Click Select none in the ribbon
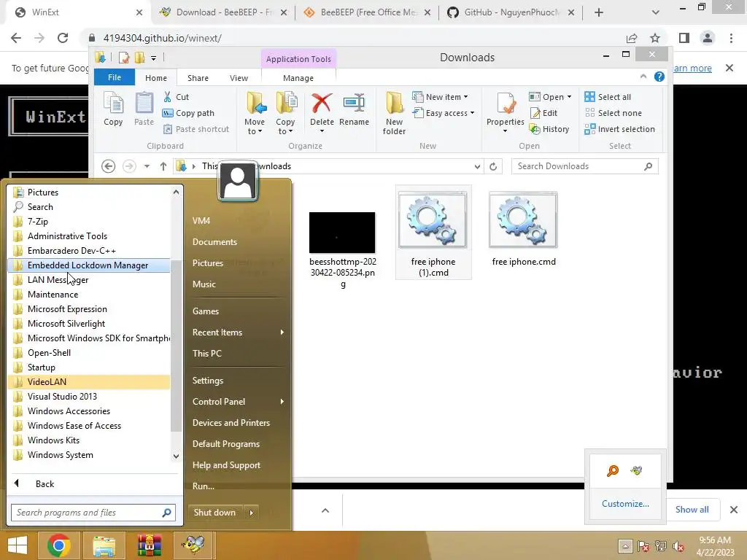 coord(614,113)
